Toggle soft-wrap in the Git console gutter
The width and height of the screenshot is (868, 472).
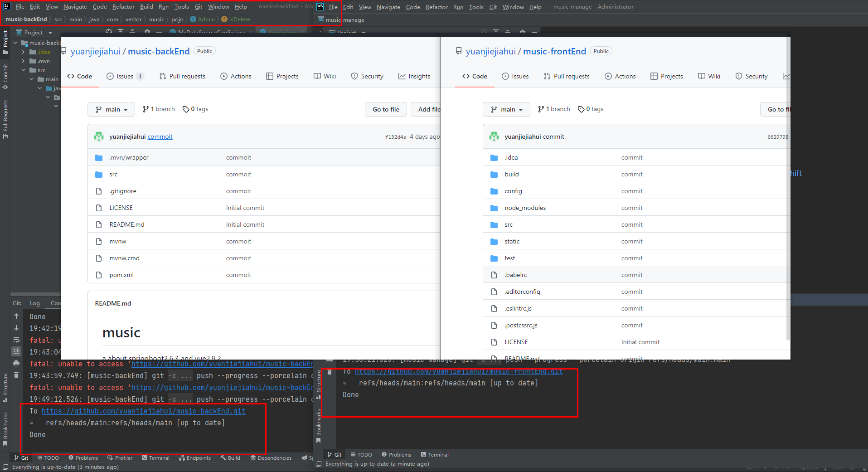coord(16,340)
